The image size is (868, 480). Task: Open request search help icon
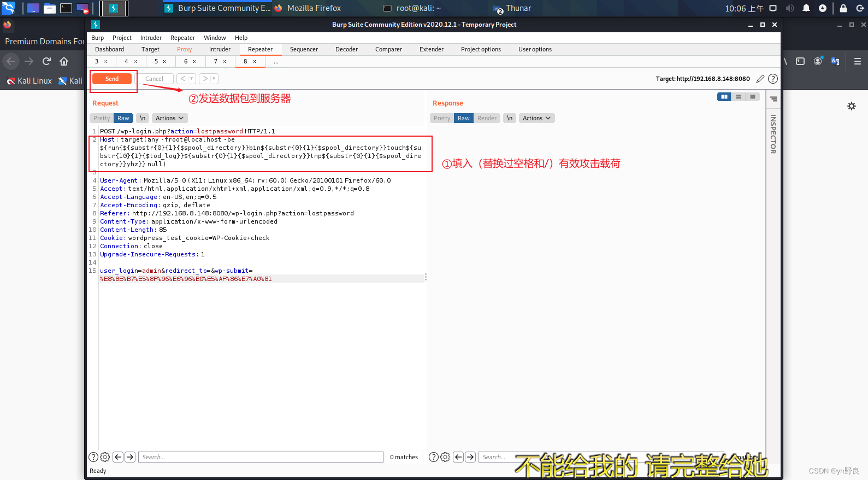point(93,457)
